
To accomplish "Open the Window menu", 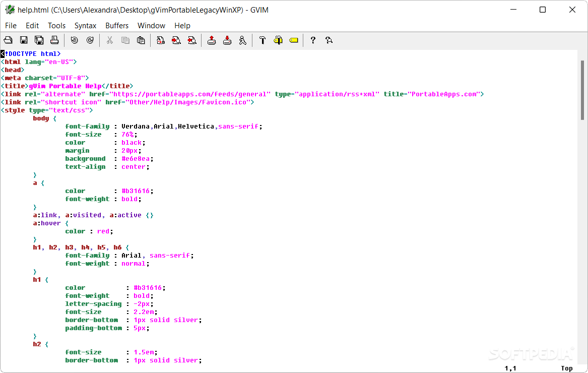I will (152, 26).
